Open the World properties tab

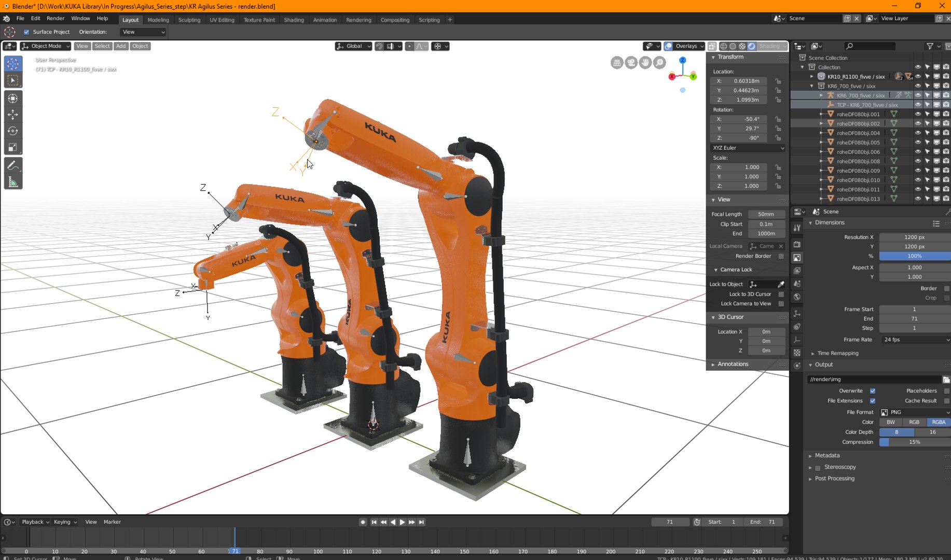tap(797, 297)
